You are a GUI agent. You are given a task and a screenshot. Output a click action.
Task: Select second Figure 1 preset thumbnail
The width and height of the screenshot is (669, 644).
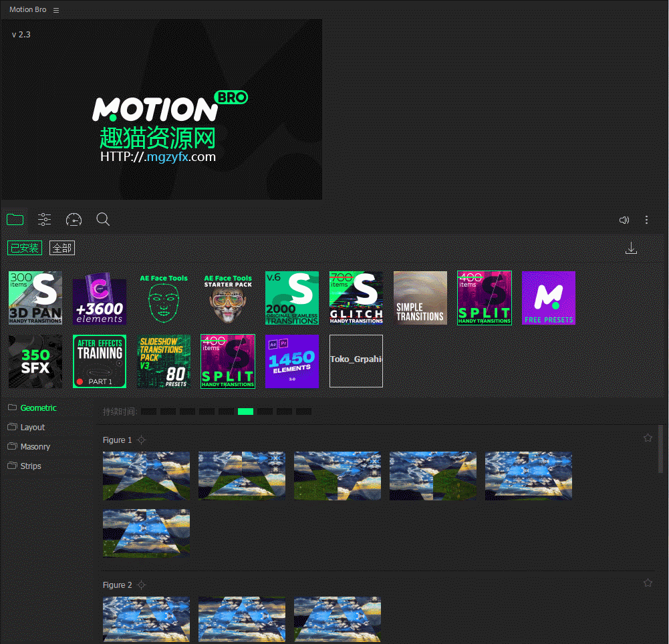pyautogui.click(x=242, y=476)
